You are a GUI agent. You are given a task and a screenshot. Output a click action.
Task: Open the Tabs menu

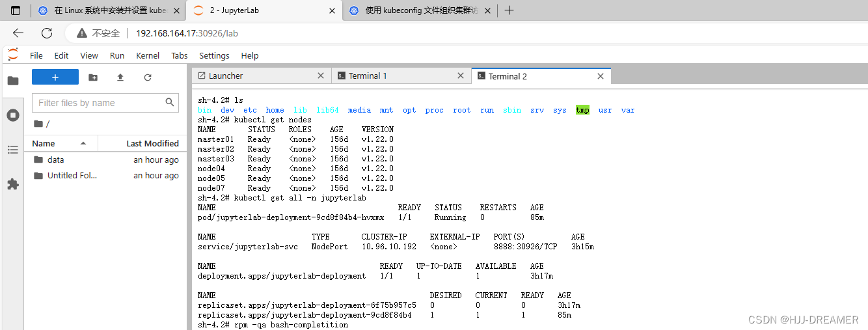(180, 55)
